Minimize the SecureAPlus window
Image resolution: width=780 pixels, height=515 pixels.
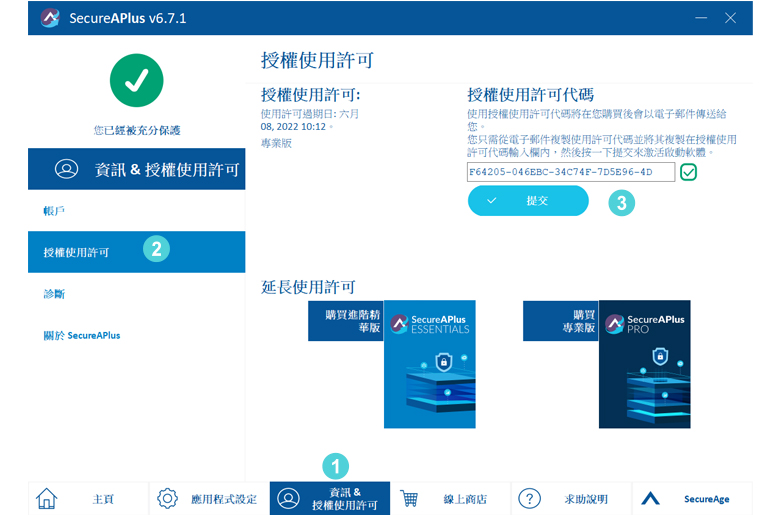click(701, 18)
